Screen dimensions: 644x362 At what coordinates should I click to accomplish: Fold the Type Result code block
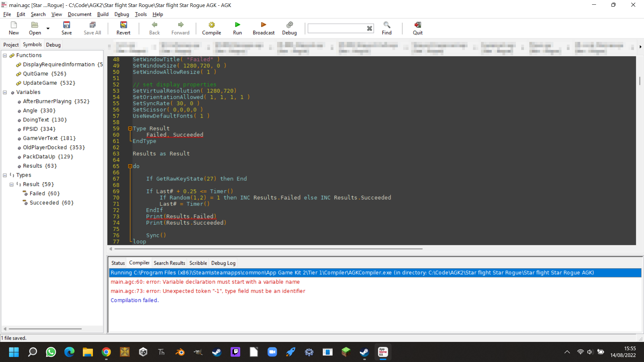click(x=130, y=128)
